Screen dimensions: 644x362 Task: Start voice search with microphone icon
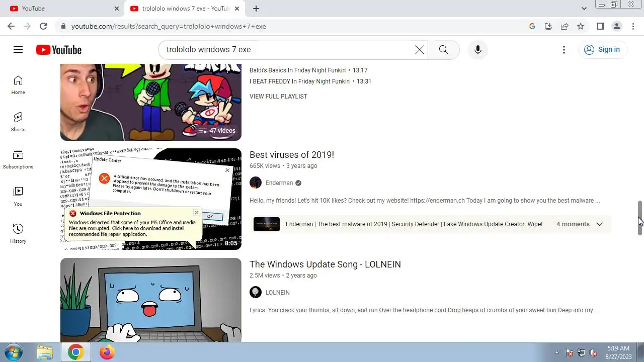click(477, 50)
